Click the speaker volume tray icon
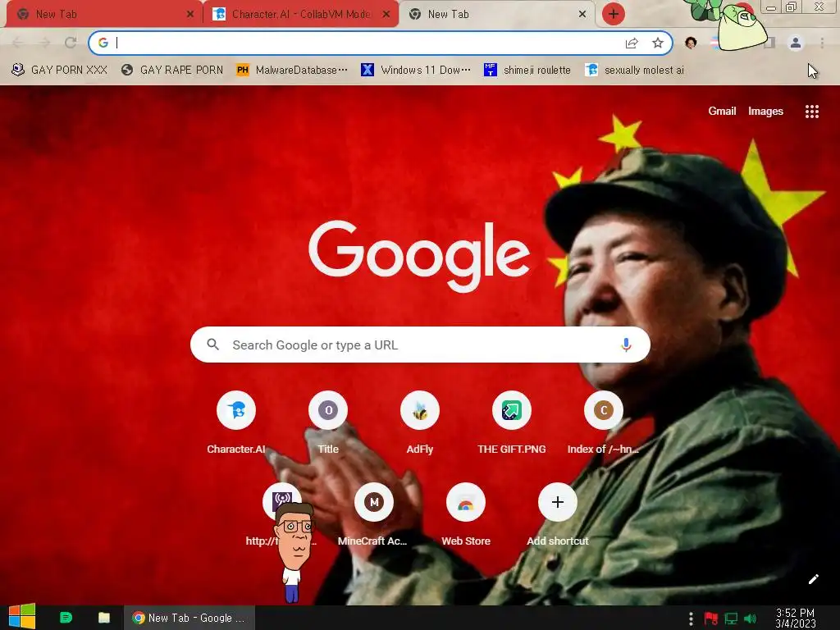Viewport: 840px width, 630px height. [750, 619]
